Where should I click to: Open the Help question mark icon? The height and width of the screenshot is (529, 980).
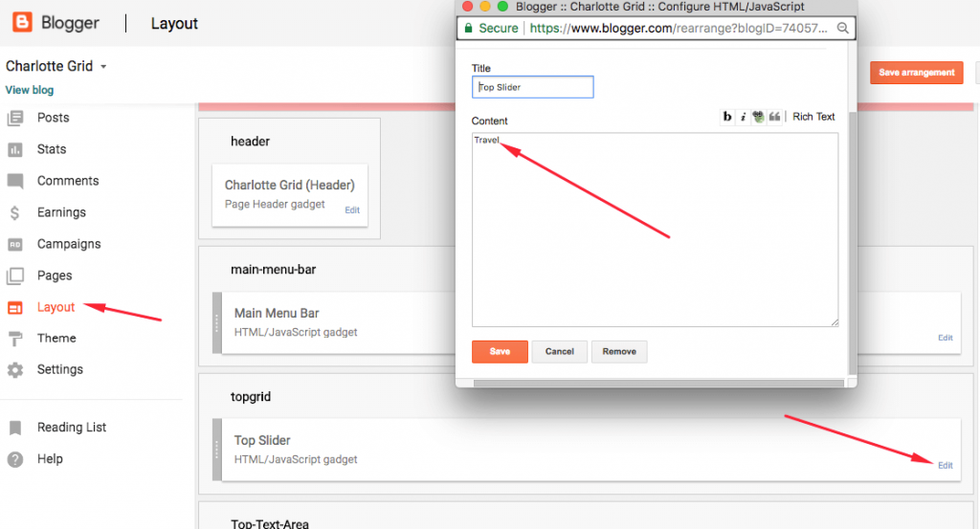pos(15,459)
